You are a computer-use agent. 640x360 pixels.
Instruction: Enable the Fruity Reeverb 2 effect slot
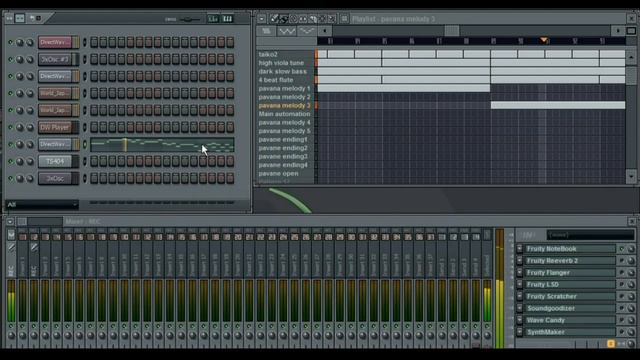622,260
